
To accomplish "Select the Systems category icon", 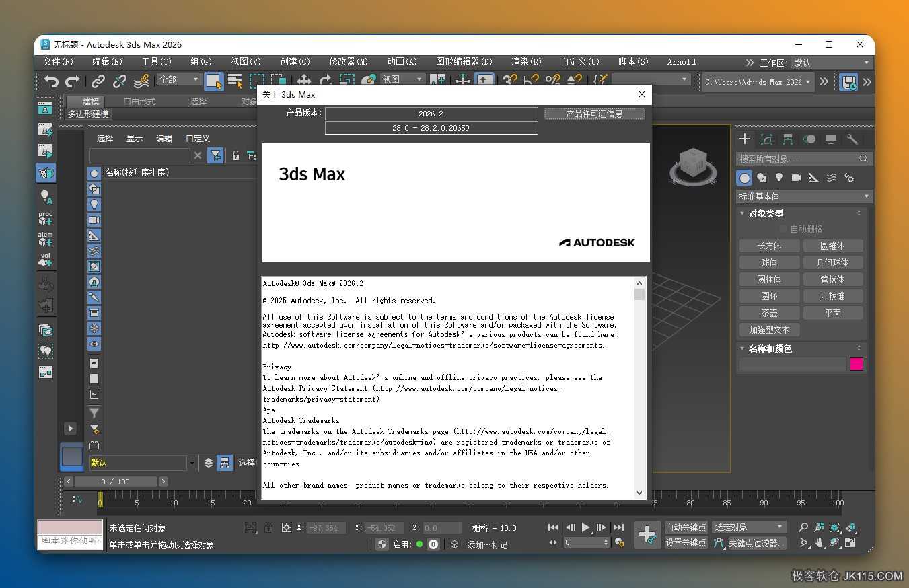I will (x=849, y=178).
